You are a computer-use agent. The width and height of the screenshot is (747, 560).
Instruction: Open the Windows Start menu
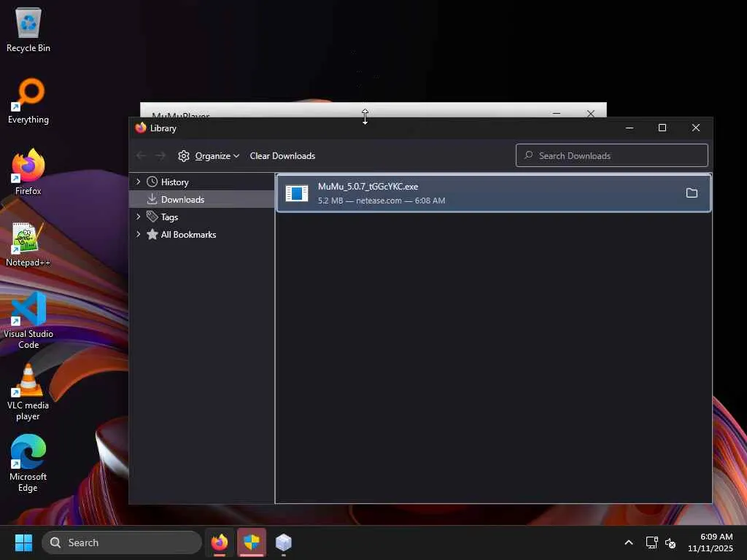click(x=24, y=542)
